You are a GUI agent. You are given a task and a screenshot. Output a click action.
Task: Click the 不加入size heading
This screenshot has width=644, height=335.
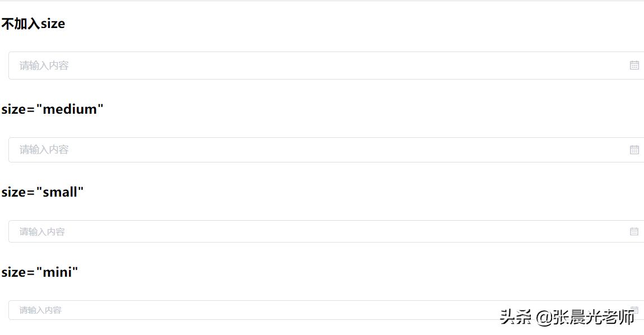click(33, 24)
